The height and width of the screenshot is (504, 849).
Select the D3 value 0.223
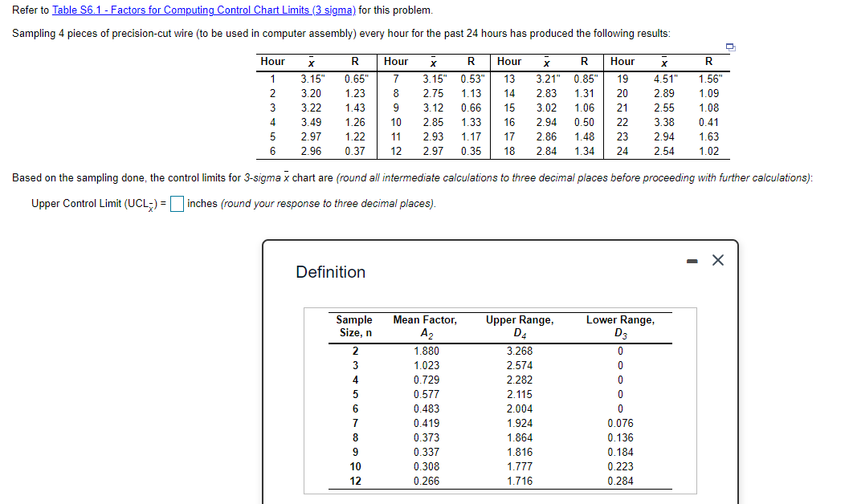coord(621,467)
